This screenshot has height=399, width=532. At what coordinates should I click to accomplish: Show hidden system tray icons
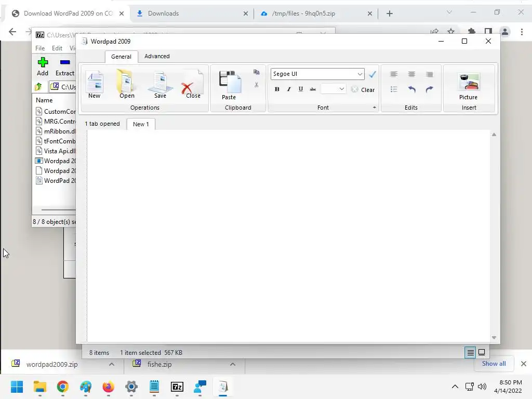point(455,387)
